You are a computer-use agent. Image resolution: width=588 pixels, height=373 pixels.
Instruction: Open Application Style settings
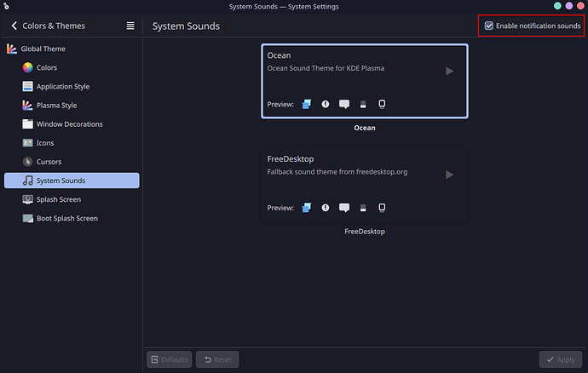[72, 86]
